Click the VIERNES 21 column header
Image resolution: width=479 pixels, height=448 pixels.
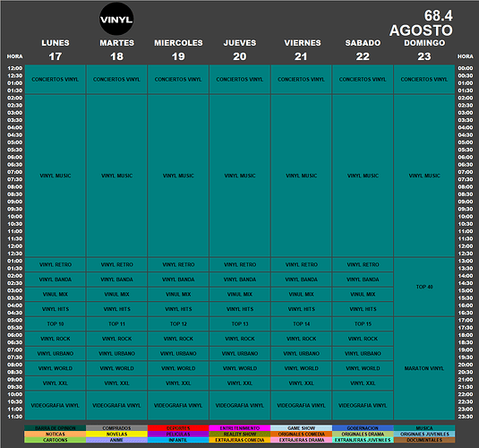point(302,49)
